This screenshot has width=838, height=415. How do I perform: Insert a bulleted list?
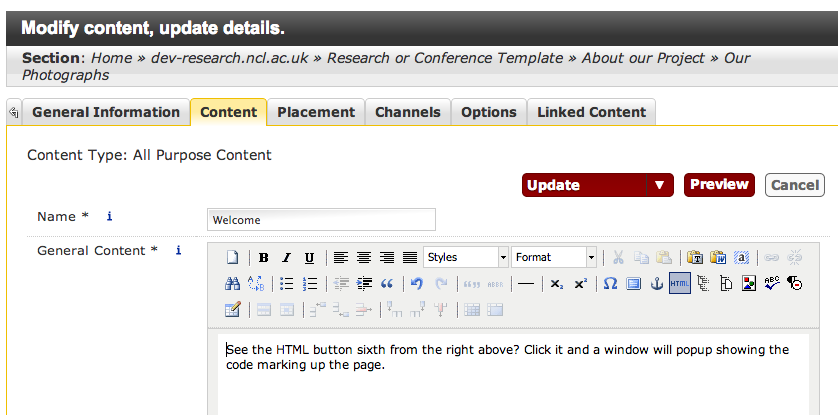click(287, 284)
